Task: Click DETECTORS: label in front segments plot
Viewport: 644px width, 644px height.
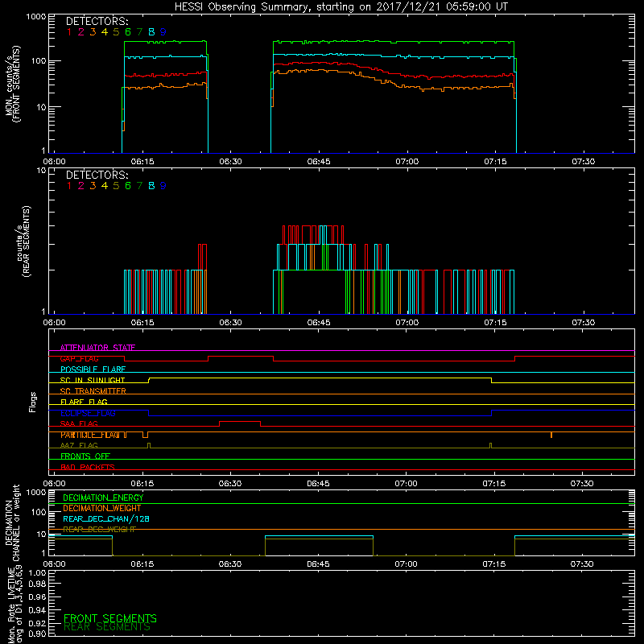Action: pyautogui.click(x=97, y=22)
